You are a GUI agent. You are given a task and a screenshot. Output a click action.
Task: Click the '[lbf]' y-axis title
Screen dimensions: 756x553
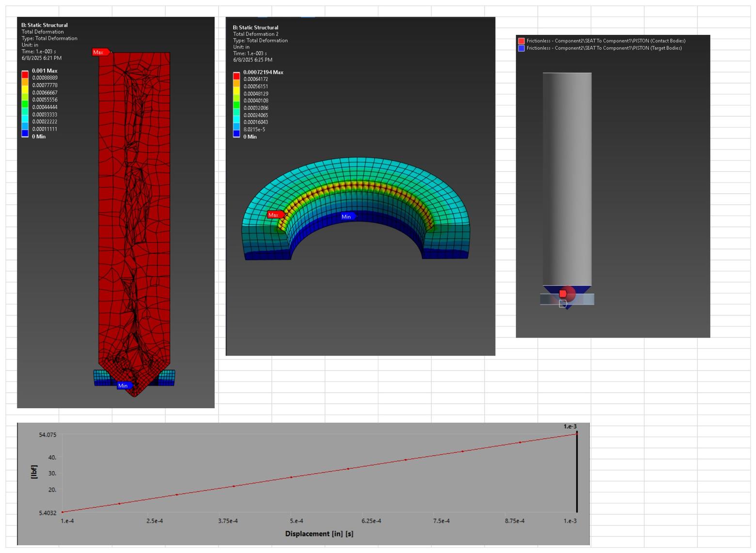tap(34, 472)
